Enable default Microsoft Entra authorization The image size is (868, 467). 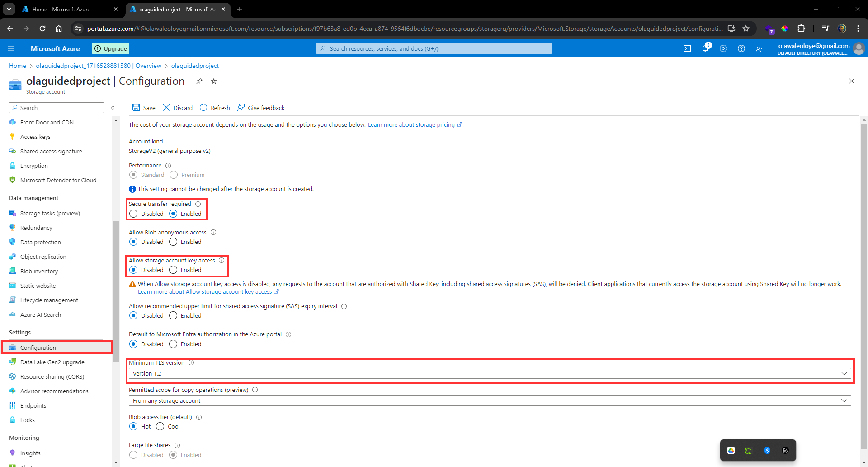[x=173, y=344]
